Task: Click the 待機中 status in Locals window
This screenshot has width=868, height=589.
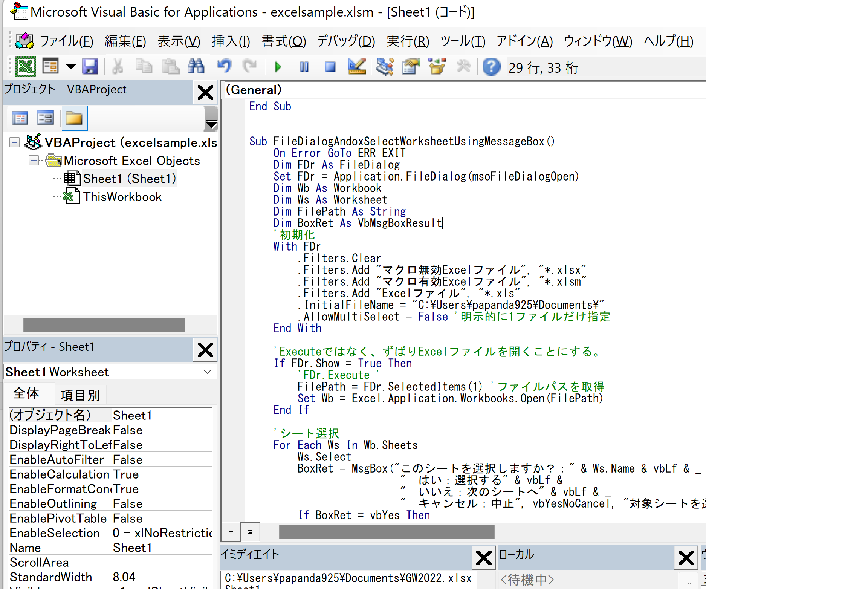Action: click(x=527, y=580)
